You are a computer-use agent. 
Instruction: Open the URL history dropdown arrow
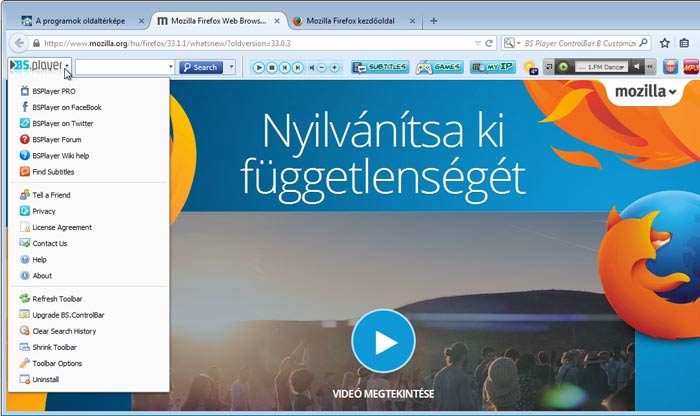(478, 43)
